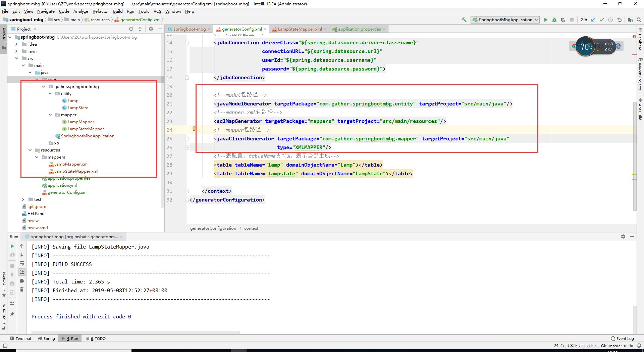Print the Run console output

pyautogui.click(x=22, y=281)
